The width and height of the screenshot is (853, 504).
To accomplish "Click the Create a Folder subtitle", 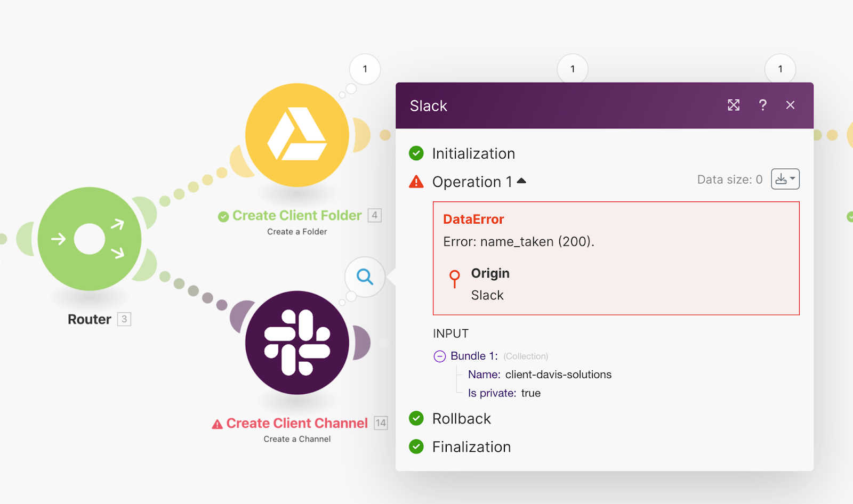I will [297, 232].
